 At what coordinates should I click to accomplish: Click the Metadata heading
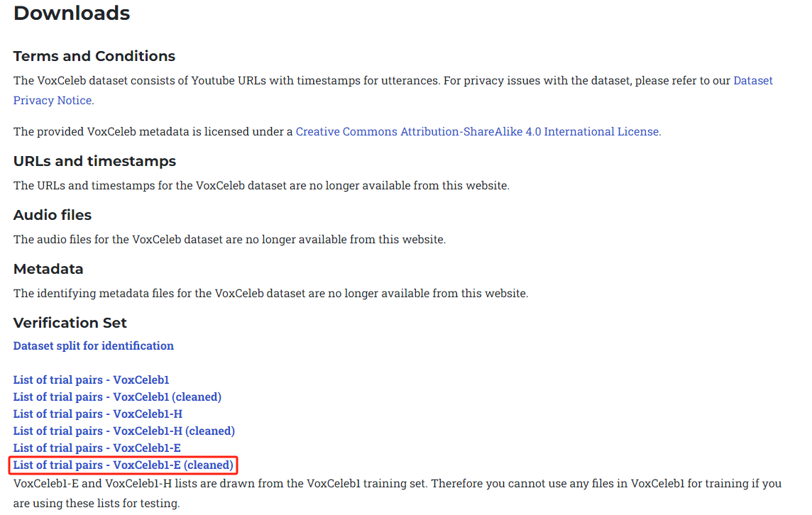pyautogui.click(x=48, y=269)
